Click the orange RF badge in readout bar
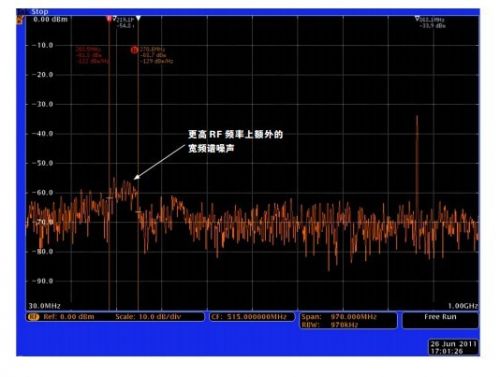500x377 pixels. coord(33,317)
